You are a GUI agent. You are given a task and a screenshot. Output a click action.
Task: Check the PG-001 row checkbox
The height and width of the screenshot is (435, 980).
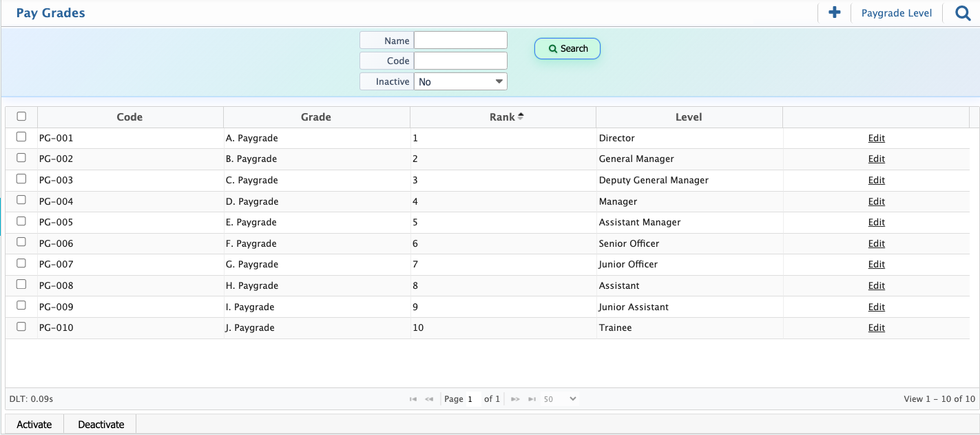click(21, 137)
